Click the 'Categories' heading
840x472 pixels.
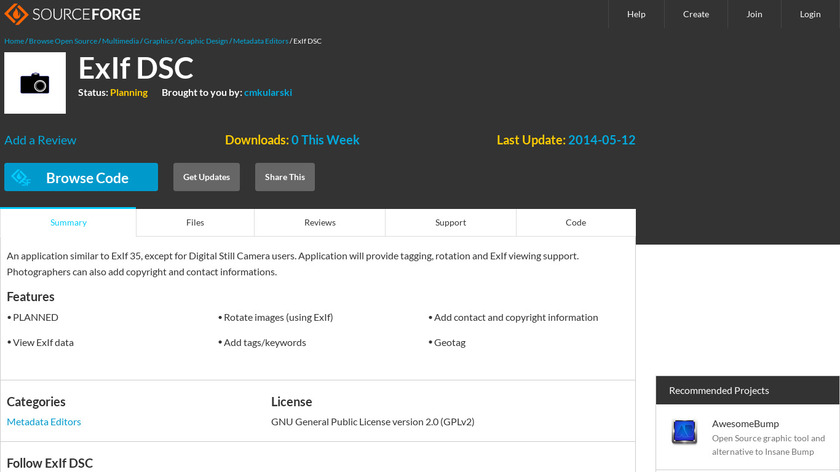click(x=36, y=402)
